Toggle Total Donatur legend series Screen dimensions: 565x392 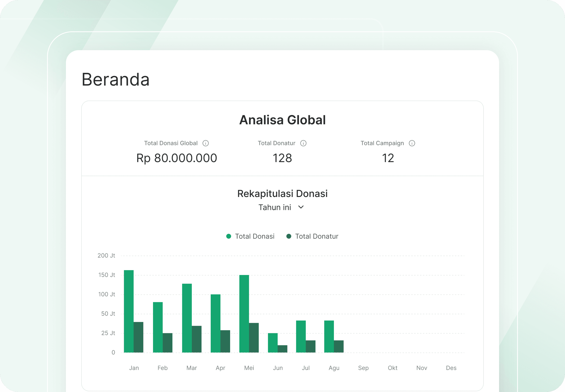coord(316,236)
